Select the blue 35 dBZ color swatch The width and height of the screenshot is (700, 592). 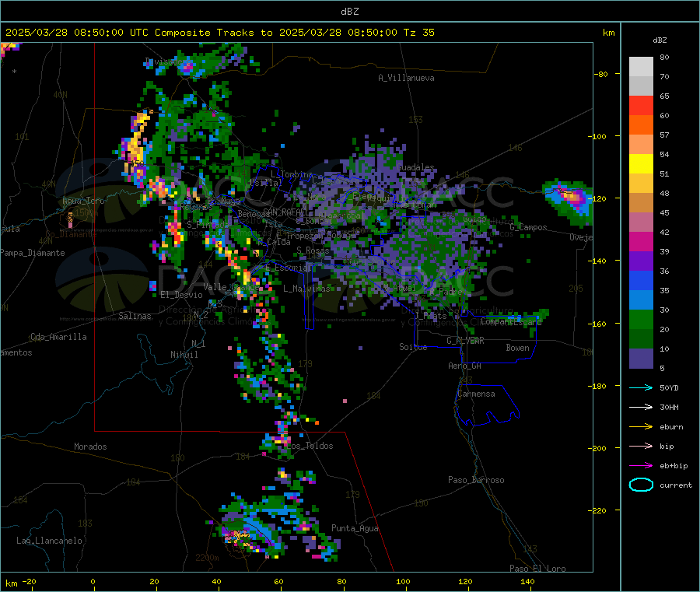[641, 280]
